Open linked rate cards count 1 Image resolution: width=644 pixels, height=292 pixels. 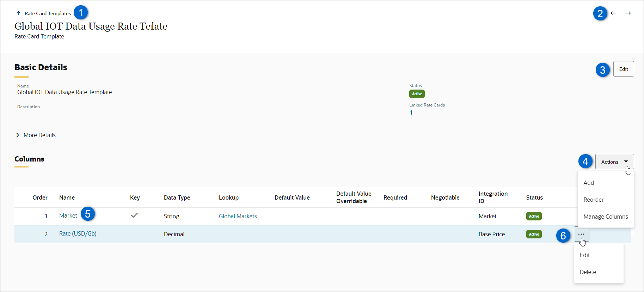411,112
